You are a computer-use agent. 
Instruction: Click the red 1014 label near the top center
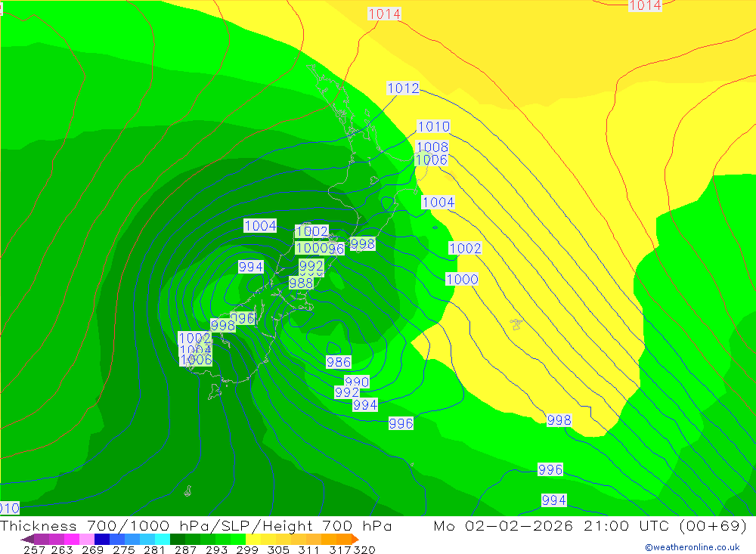pyautogui.click(x=384, y=14)
